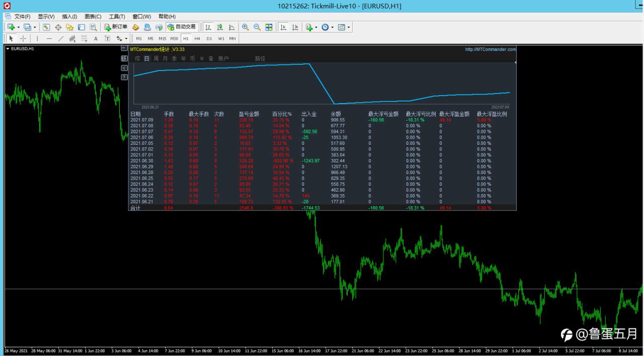Expand the Profiles dropdown arrow
The height and width of the screenshot is (356, 644).
(x=35, y=27)
